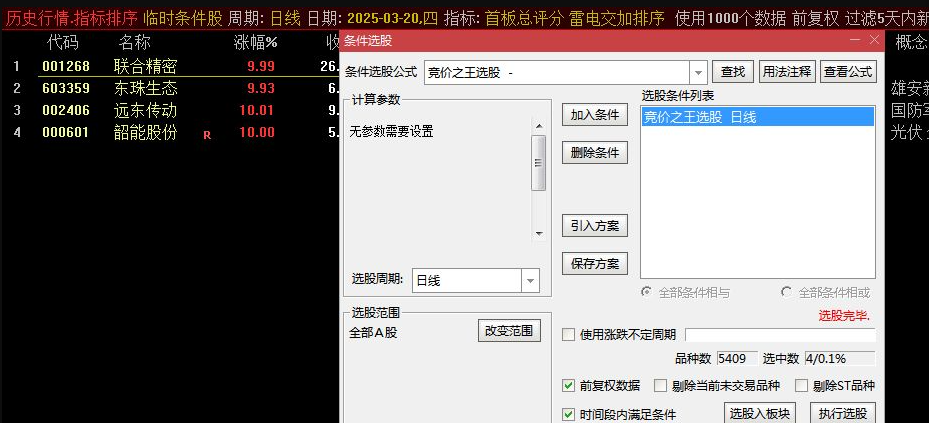Select 全部条件相或 radio button
929x423 pixels.
787,292
